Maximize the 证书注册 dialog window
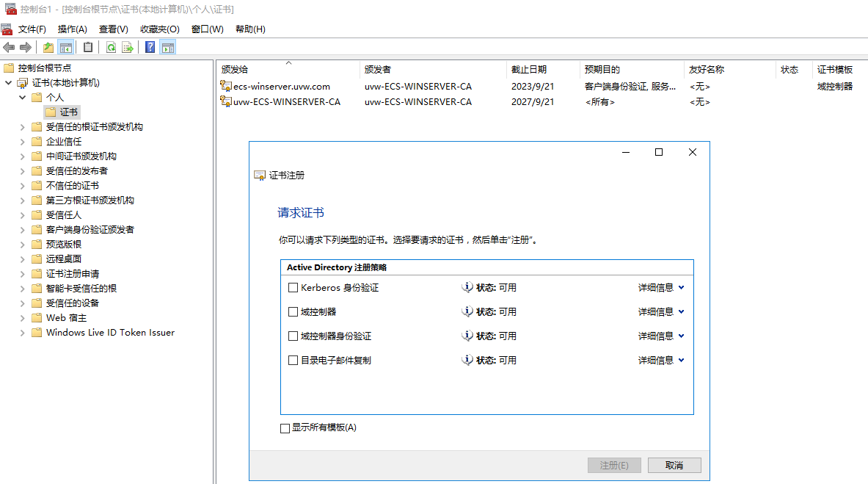This screenshot has height=484, width=868. (x=659, y=152)
